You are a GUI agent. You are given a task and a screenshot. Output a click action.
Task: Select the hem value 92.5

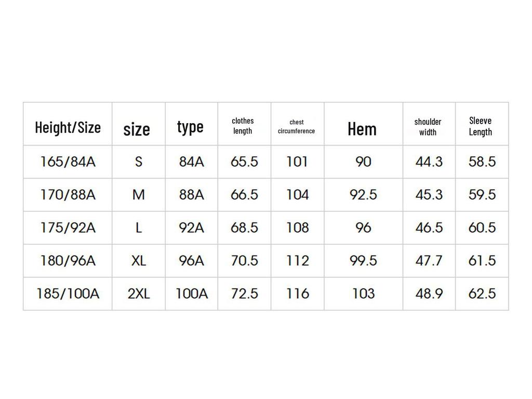pyautogui.click(x=363, y=195)
